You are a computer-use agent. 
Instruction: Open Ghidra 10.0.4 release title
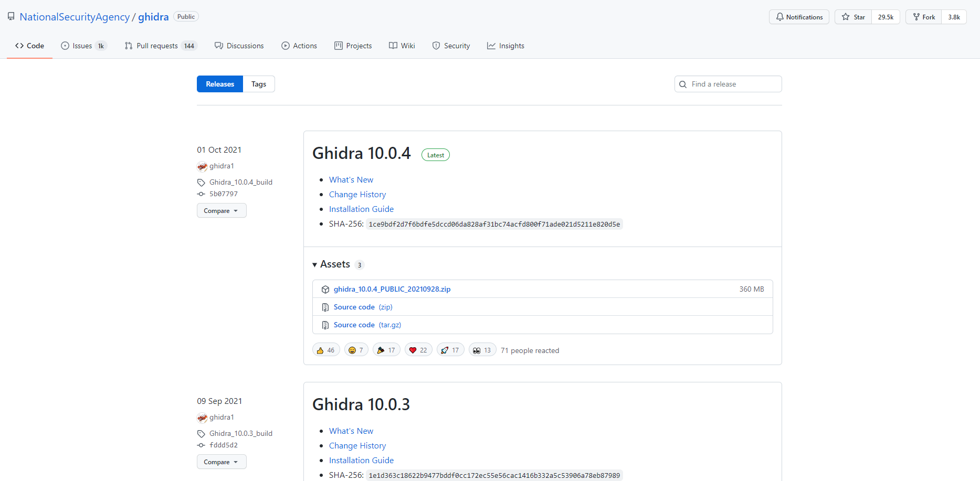pos(362,153)
